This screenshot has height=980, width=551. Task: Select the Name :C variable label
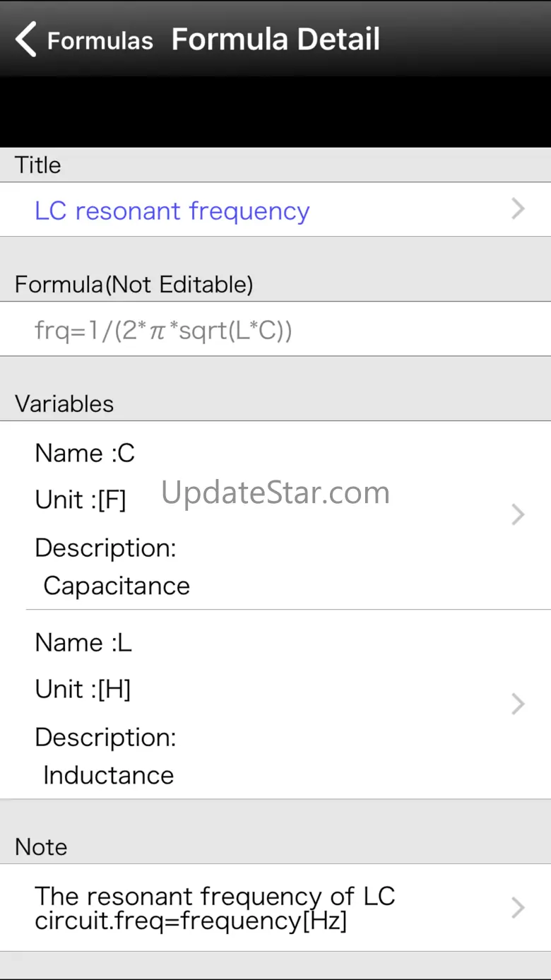pos(85,453)
